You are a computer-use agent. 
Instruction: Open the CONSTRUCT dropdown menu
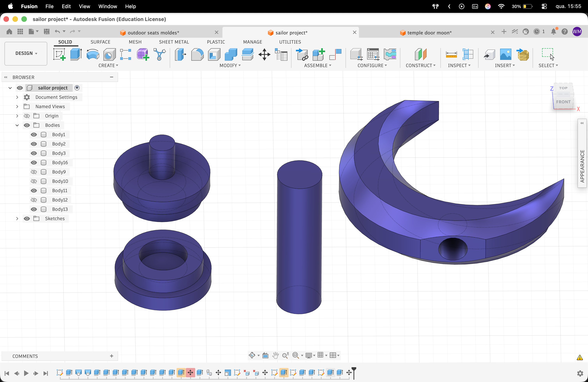pyautogui.click(x=421, y=66)
